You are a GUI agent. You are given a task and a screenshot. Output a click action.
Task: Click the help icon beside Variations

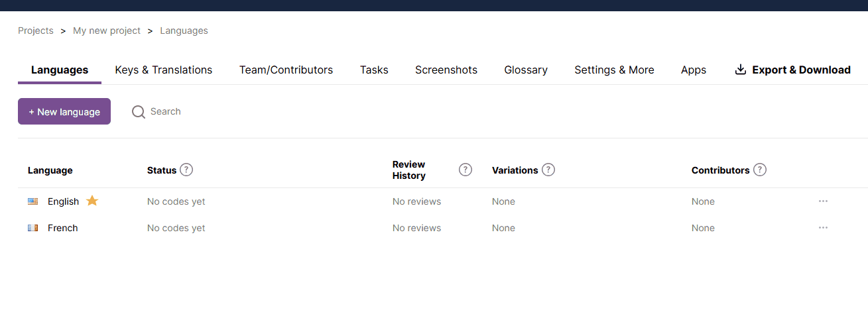coord(548,170)
